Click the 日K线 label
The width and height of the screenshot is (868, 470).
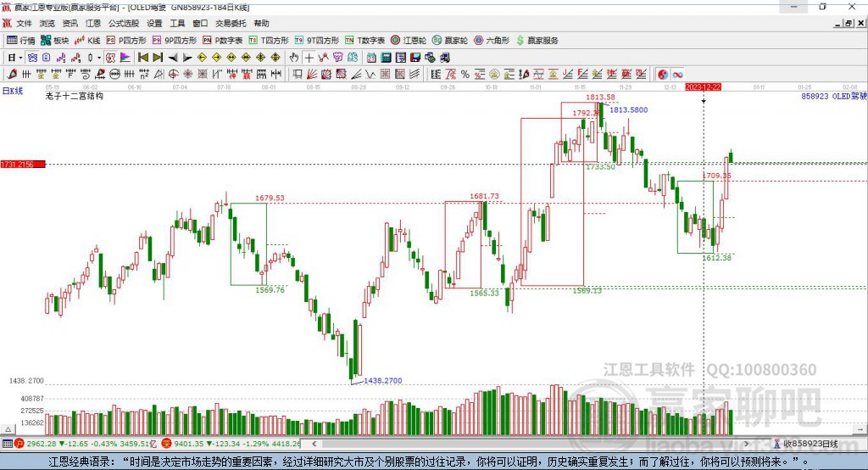(x=13, y=91)
